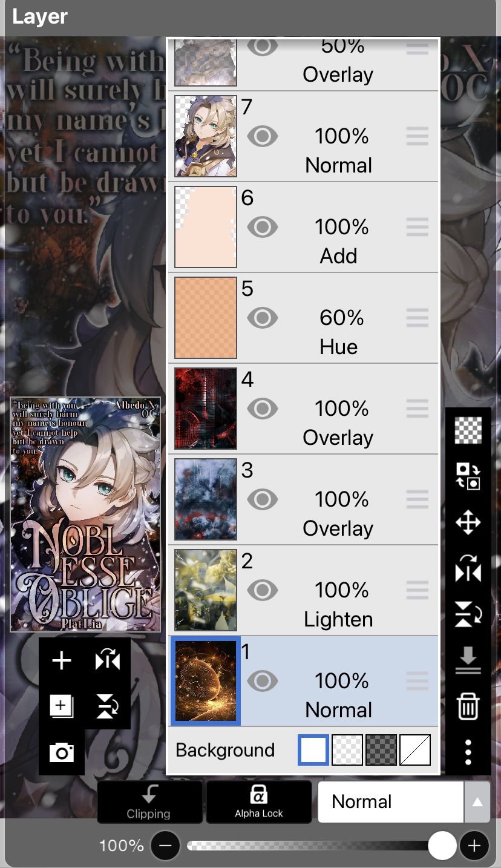Turn on Alpha Lock

tap(259, 801)
